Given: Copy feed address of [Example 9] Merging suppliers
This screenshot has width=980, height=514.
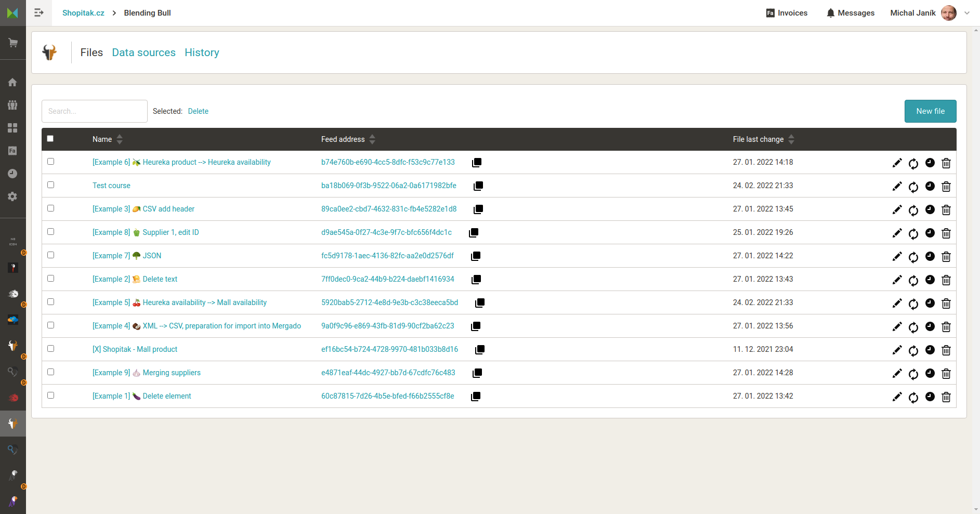Looking at the screenshot, I should click(x=477, y=373).
